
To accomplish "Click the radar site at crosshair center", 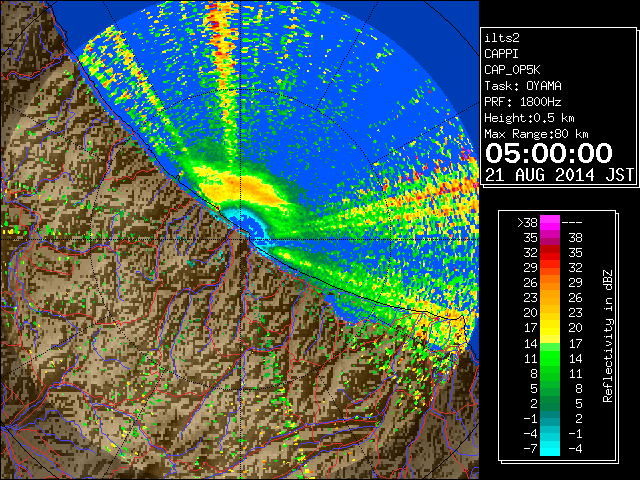I will pyautogui.click(x=241, y=239).
